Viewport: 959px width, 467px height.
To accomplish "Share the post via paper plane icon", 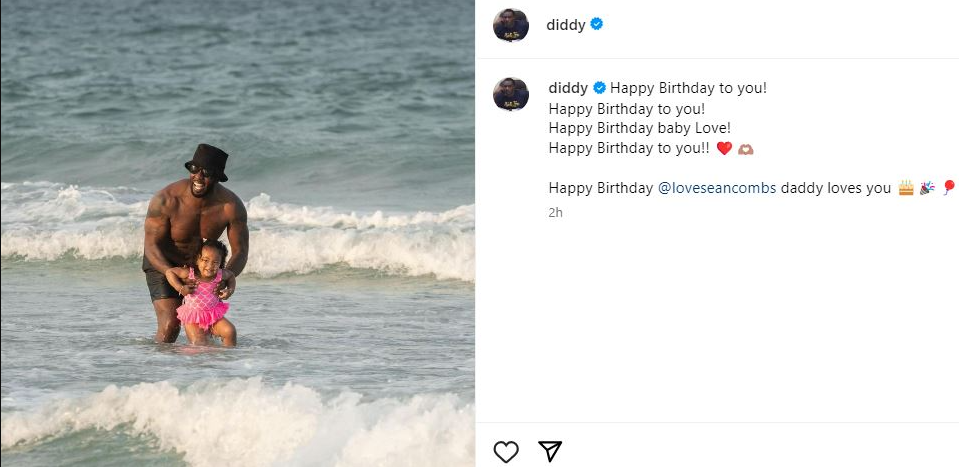I will (550, 452).
